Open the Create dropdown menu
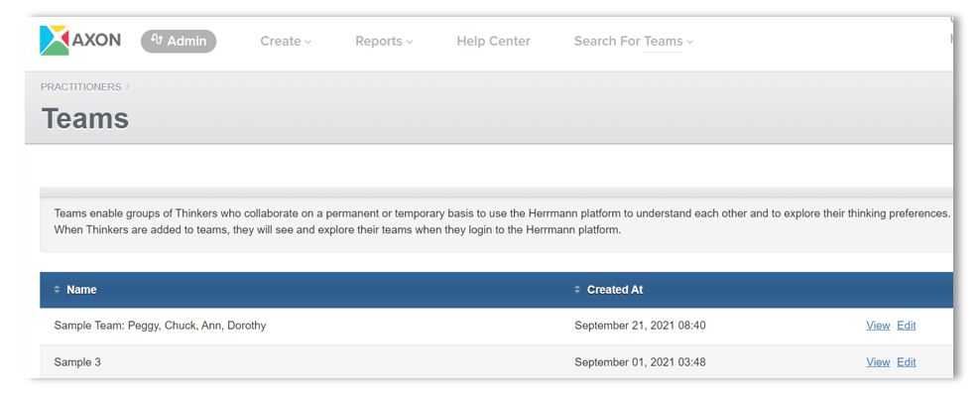The image size is (980, 404). coord(286,42)
